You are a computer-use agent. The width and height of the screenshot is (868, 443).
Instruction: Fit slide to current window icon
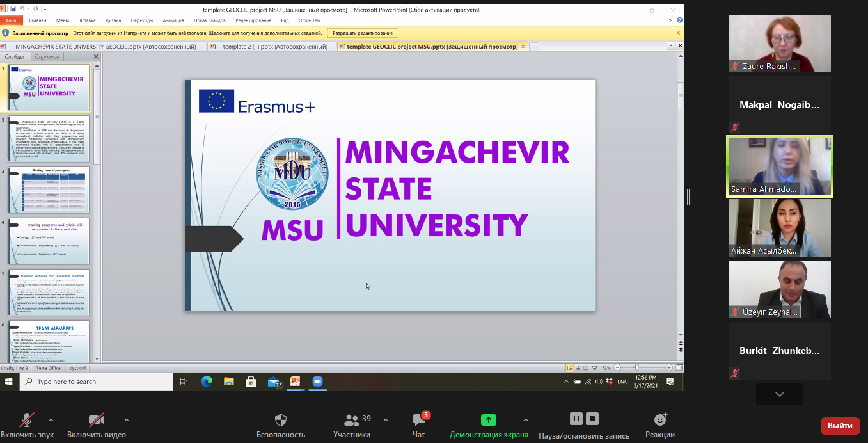679,368
